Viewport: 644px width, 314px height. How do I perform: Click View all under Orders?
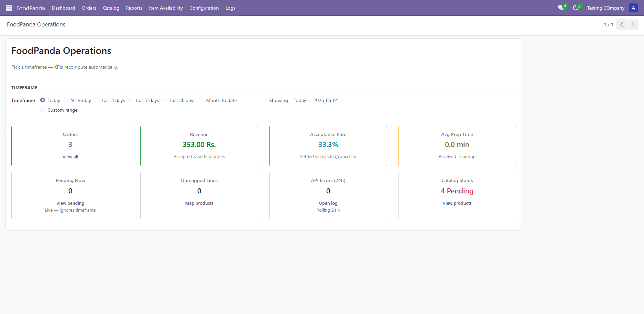70,157
